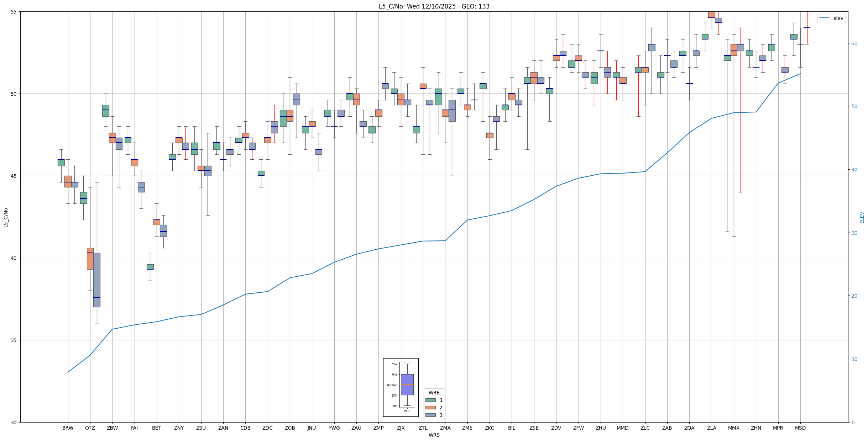
Task: Click the MMX station tick label
Action: coord(733,428)
